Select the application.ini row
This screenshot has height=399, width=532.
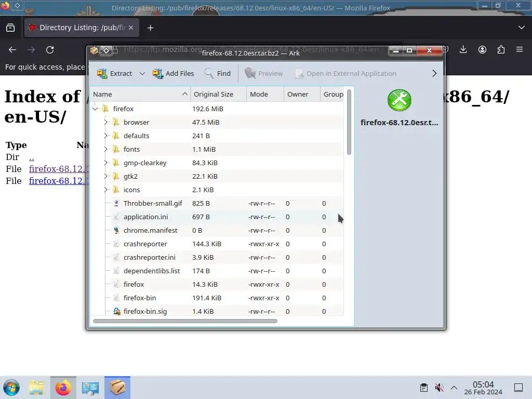217,217
